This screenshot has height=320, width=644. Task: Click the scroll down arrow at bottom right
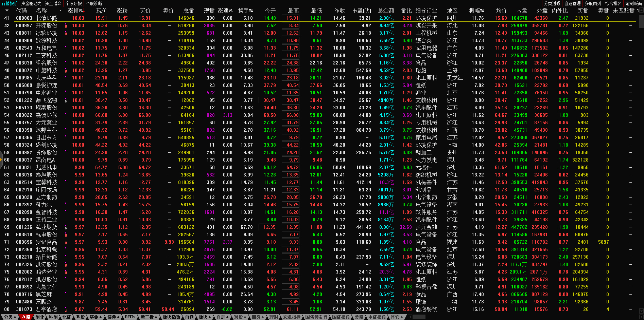tap(641, 311)
